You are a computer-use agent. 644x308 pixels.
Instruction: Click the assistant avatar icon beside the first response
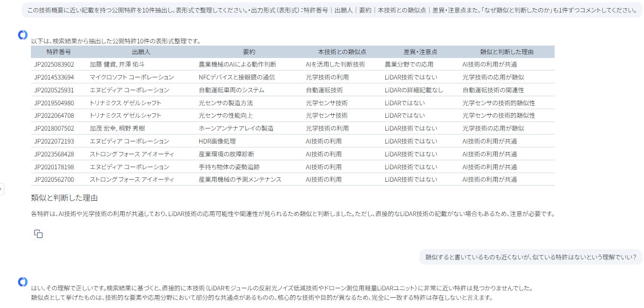(23, 35)
